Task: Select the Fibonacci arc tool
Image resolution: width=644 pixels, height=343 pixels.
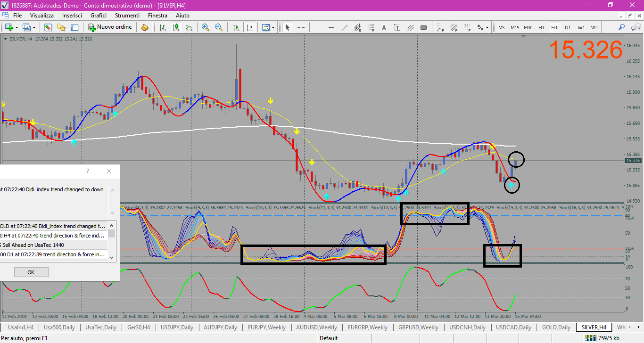Action: 440,27
